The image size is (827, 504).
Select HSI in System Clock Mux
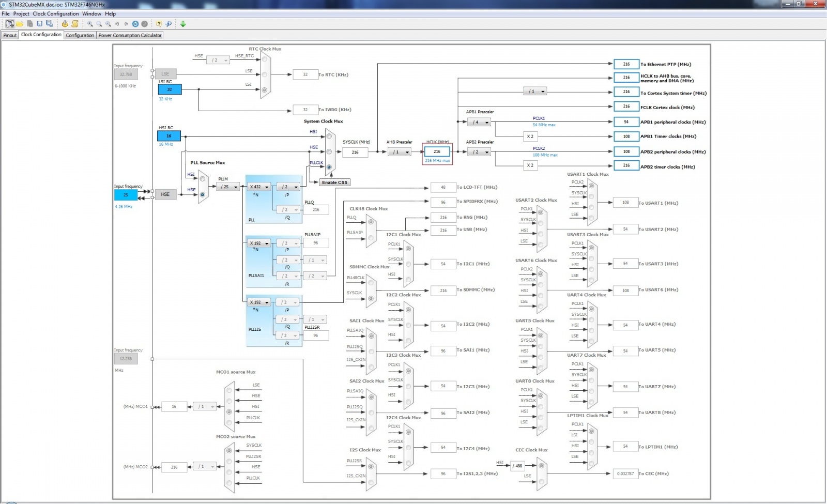click(329, 136)
